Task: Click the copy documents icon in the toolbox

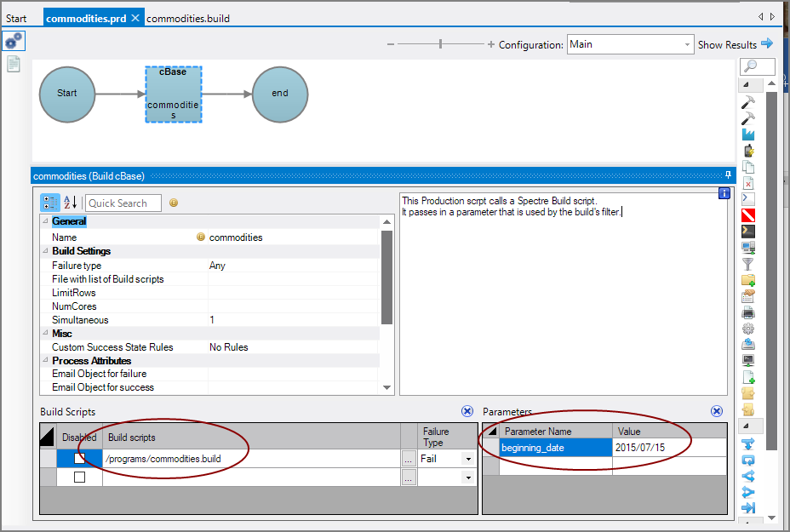Action: pyautogui.click(x=748, y=167)
